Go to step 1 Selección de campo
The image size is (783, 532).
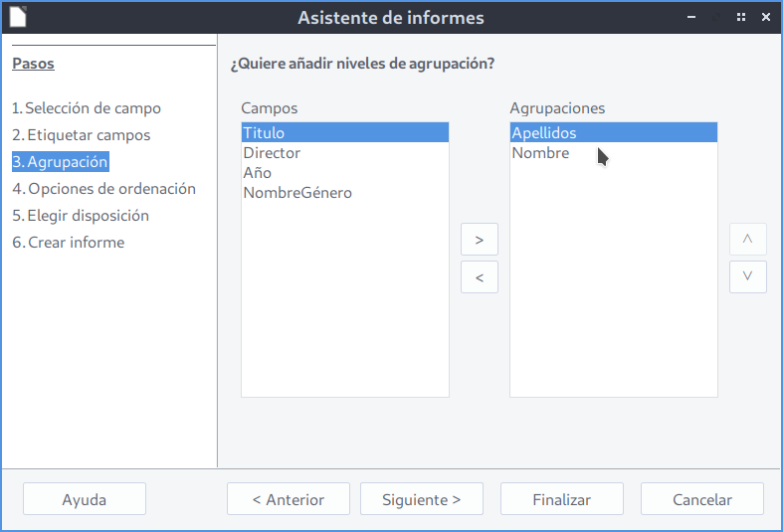tap(87, 108)
